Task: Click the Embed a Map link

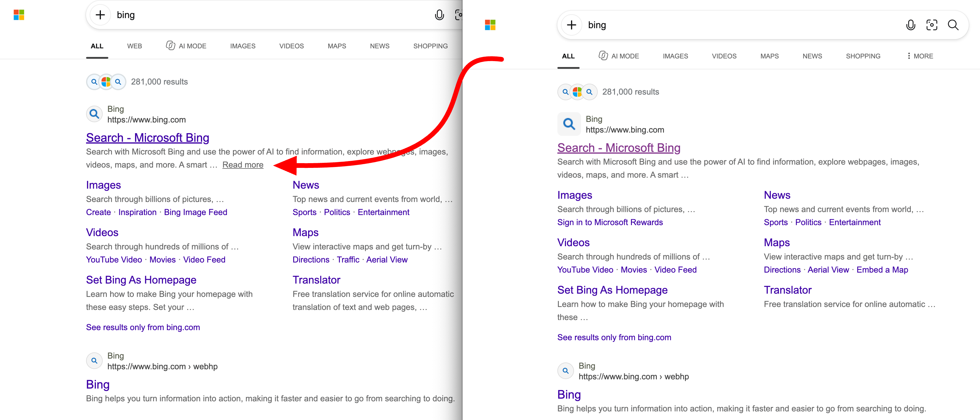Action: click(882, 270)
